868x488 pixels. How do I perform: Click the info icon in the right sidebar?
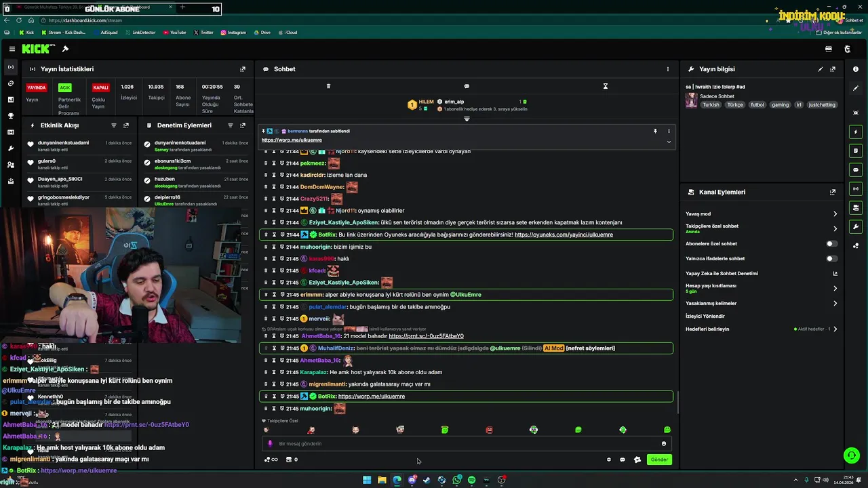(x=856, y=69)
